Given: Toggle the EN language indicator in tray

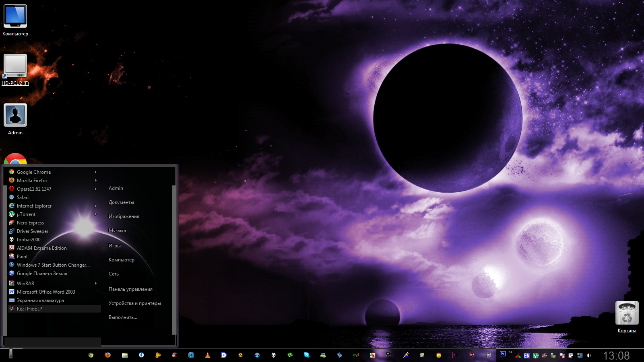Looking at the screenshot, I should coord(526,356).
